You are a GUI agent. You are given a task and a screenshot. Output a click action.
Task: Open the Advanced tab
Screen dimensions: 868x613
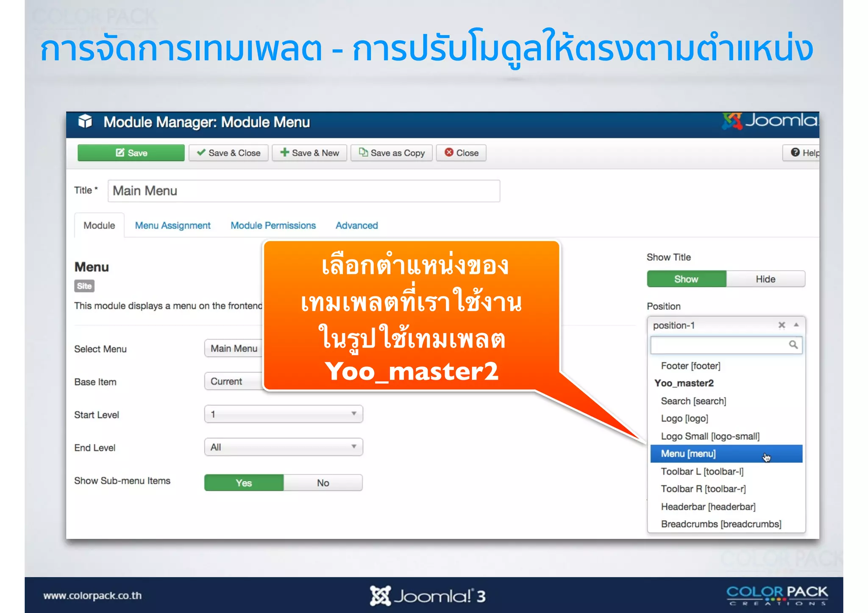tap(357, 225)
